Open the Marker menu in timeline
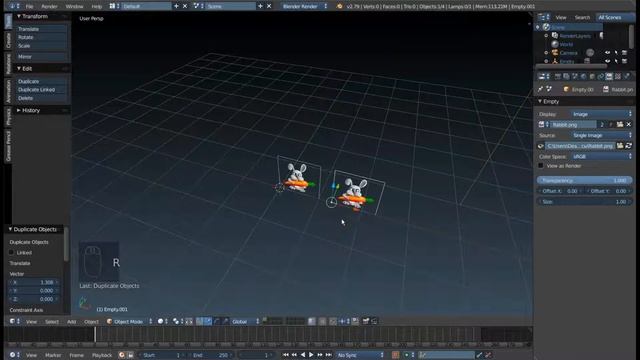 pyautogui.click(x=53, y=355)
